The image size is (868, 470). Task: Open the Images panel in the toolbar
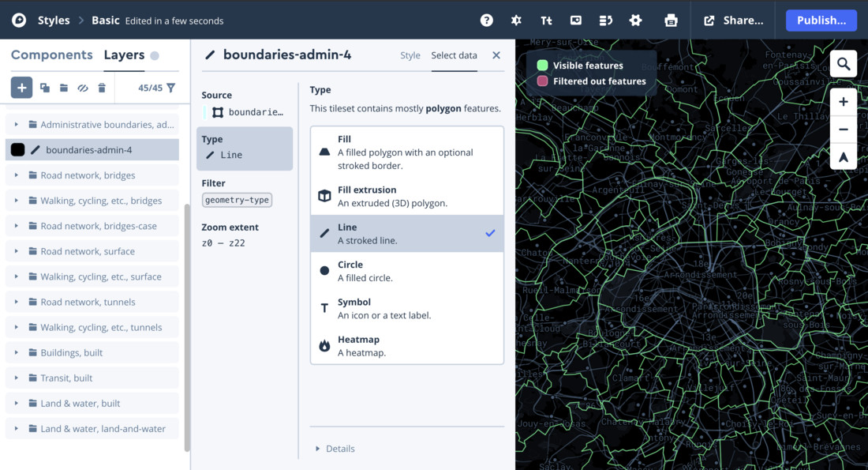pyautogui.click(x=575, y=20)
